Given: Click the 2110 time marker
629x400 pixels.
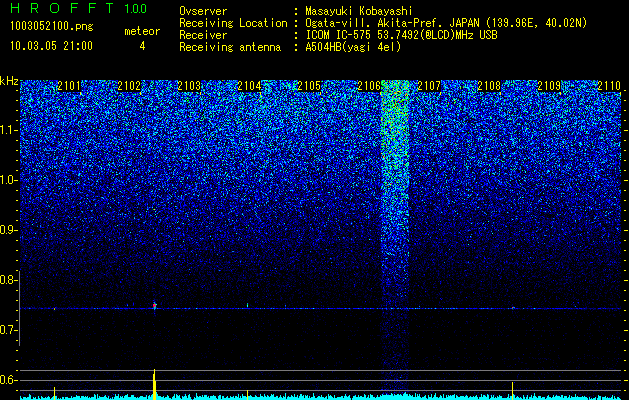Looking at the screenshot, I should point(609,86).
